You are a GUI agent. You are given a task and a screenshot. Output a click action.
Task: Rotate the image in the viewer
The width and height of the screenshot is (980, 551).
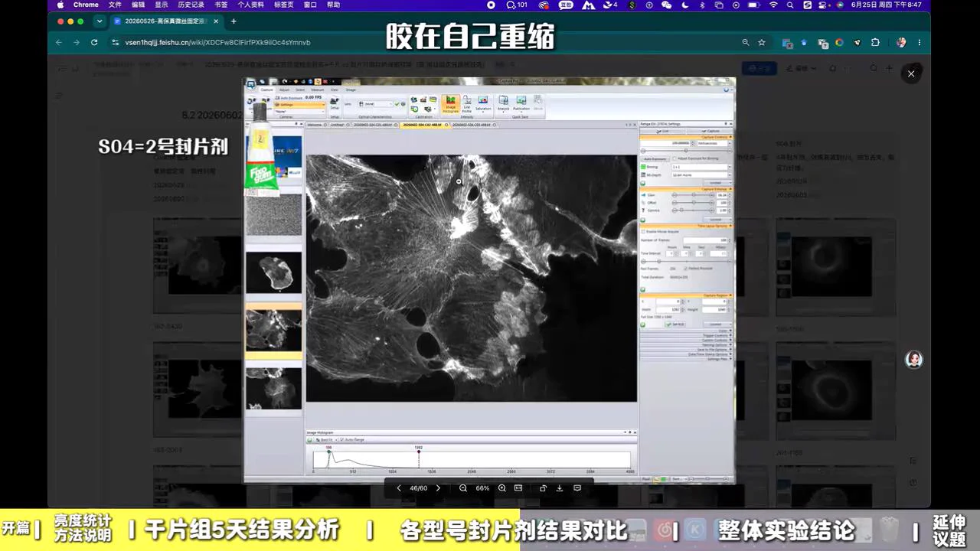click(543, 488)
